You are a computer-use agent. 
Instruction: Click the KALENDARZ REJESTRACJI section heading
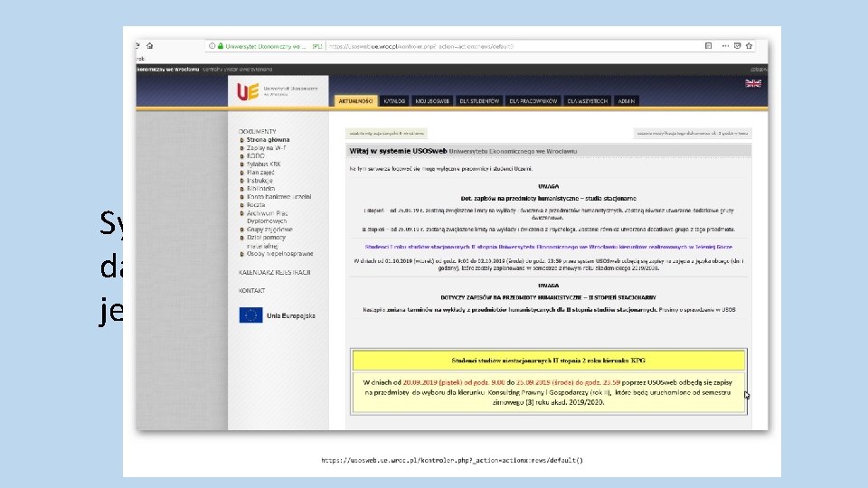pyautogui.click(x=275, y=272)
